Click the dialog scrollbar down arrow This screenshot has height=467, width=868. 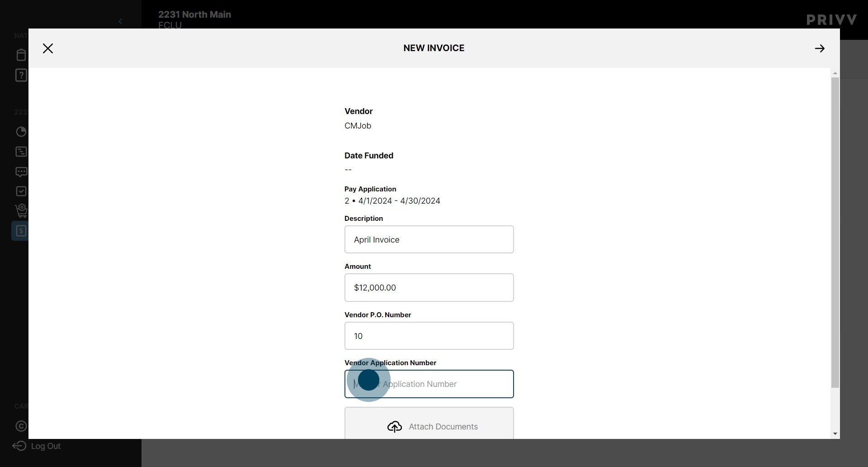[x=835, y=434]
